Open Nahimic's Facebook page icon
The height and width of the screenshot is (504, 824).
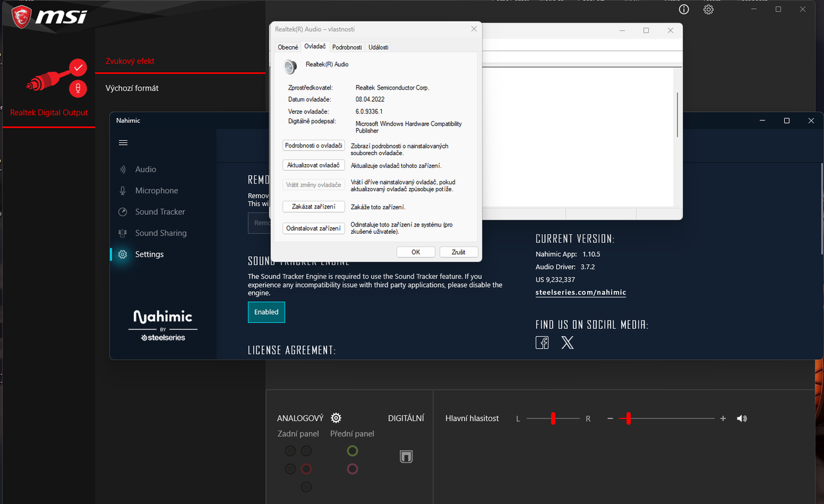pos(542,342)
